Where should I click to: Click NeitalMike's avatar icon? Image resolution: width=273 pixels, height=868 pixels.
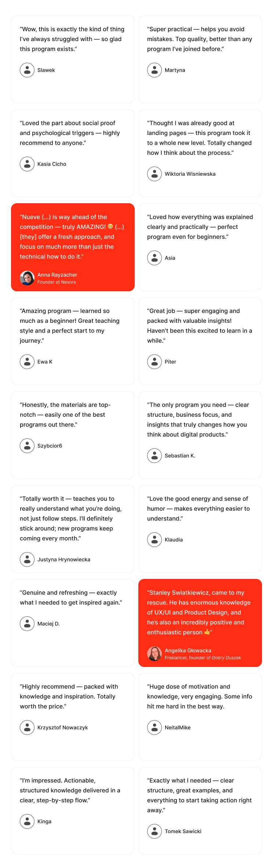coord(154,727)
